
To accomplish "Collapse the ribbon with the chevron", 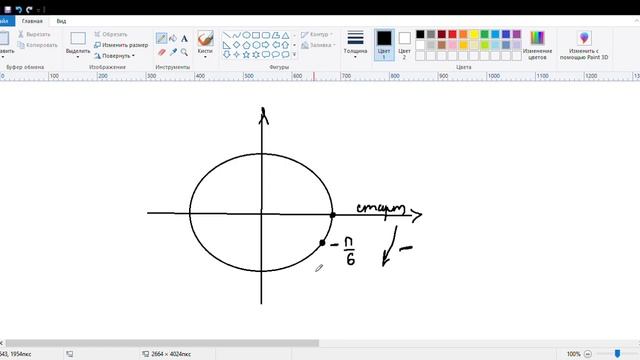I will pos(636,20).
